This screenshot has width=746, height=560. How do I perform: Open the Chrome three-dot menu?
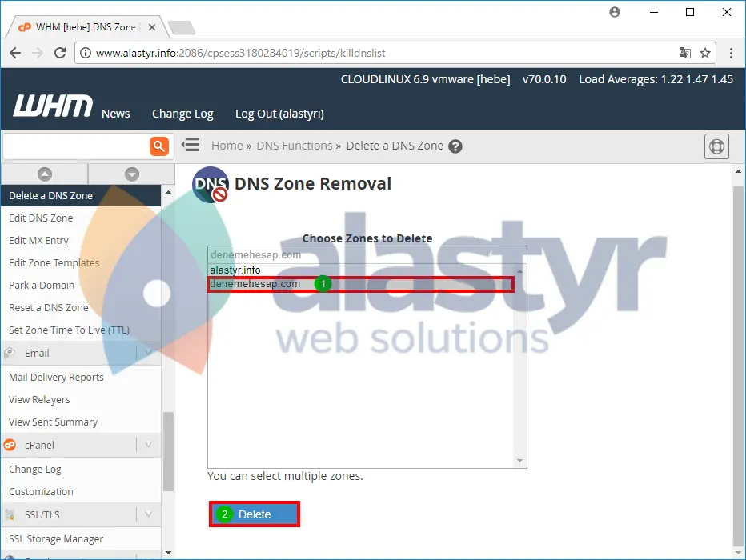(731, 53)
